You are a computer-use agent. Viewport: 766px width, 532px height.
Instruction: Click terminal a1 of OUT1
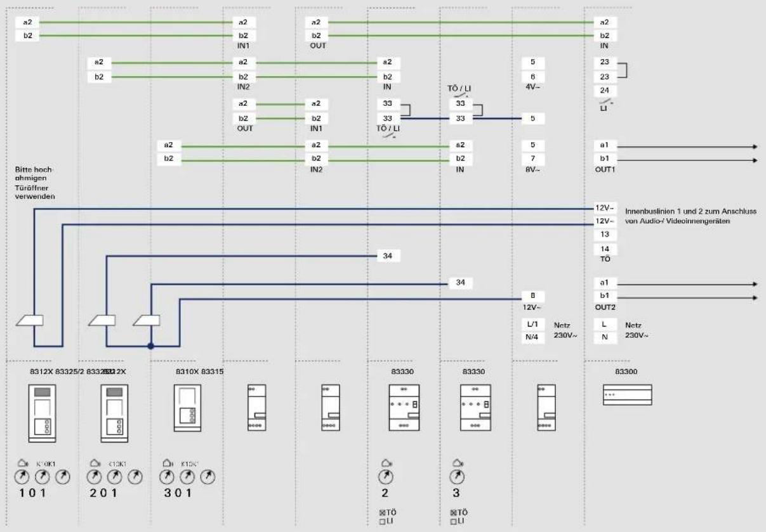(x=604, y=145)
